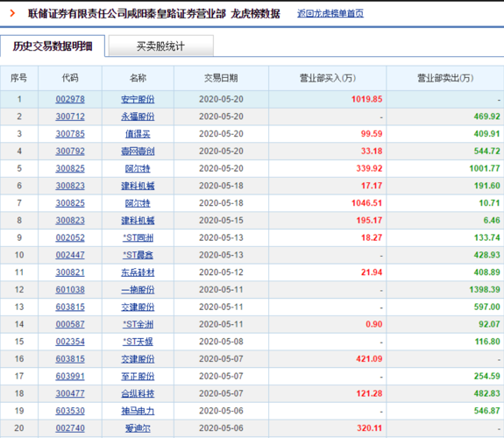The image size is (504, 438).
Task: Open 返回龙虎榜单首页 link
Action: pyautogui.click(x=330, y=13)
